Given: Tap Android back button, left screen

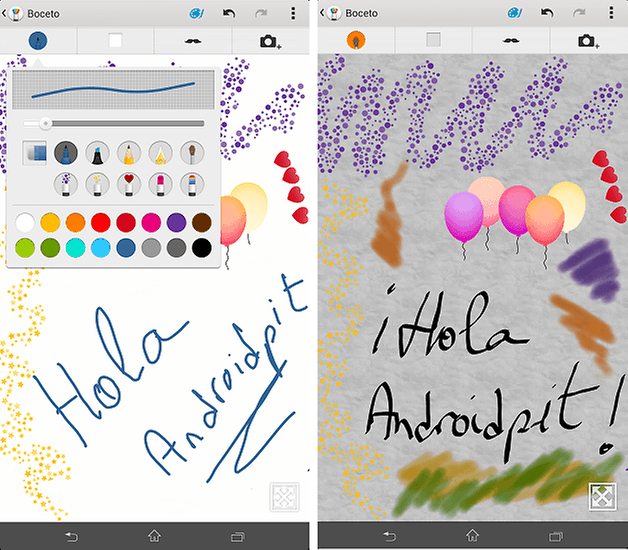Looking at the screenshot, I should coord(71,536).
